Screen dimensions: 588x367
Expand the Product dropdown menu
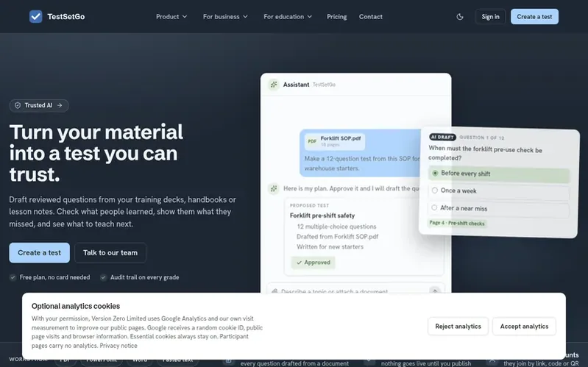pyautogui.click(x=171, y=16)
